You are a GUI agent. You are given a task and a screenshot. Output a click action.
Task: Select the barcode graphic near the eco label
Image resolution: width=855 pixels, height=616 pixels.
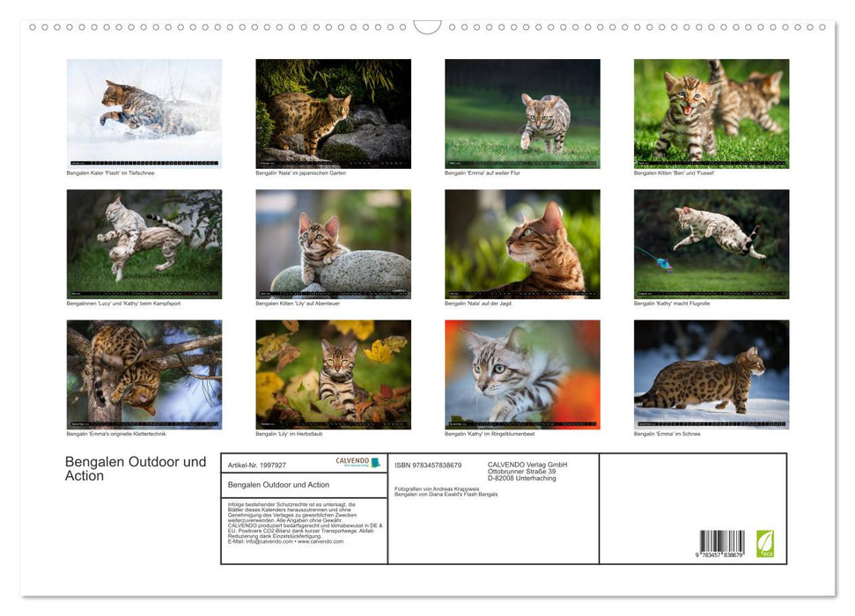(723, 541)
